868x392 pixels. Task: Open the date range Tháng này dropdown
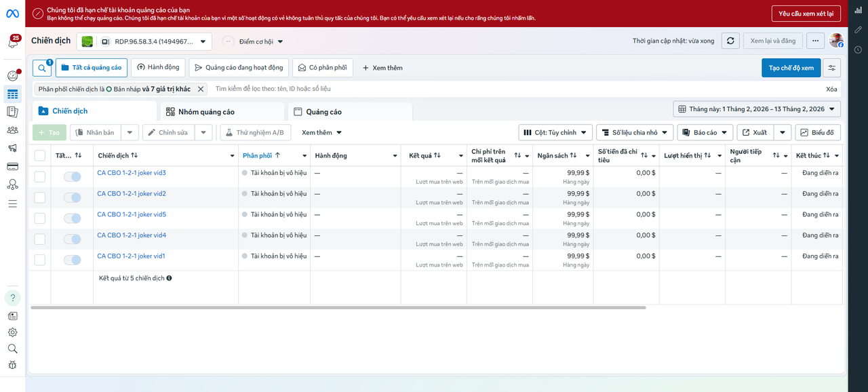pos(757,109)
